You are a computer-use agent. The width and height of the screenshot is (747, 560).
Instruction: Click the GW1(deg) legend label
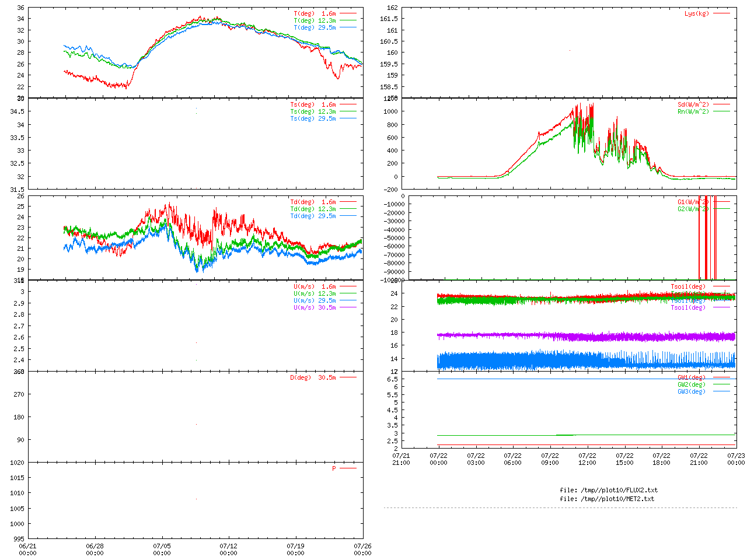tap(691, 377)
